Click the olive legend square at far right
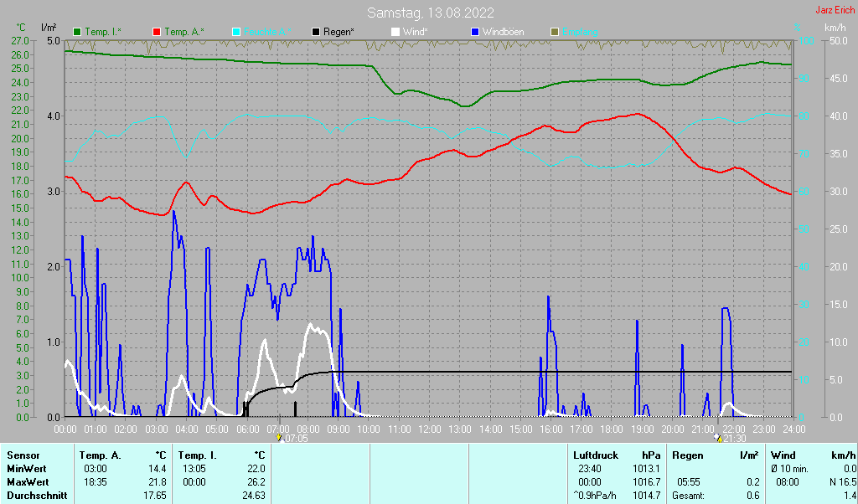Screen dimensions: 858x504 click(x=554, y=32)
